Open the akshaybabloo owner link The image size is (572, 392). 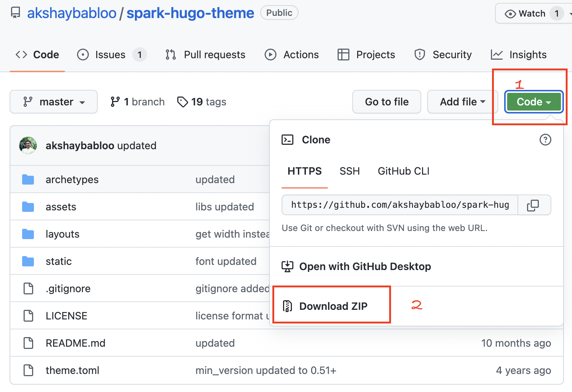pos(72,13)
